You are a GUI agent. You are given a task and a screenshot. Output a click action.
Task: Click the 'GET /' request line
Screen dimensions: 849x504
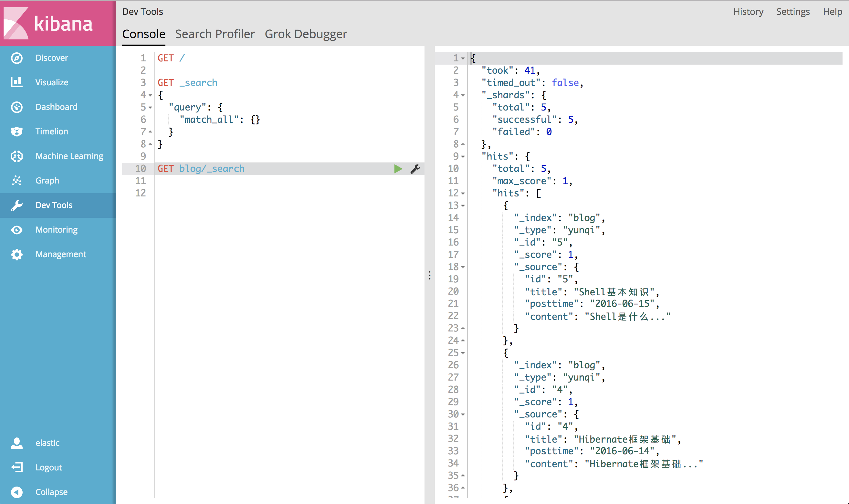[171, 58]
